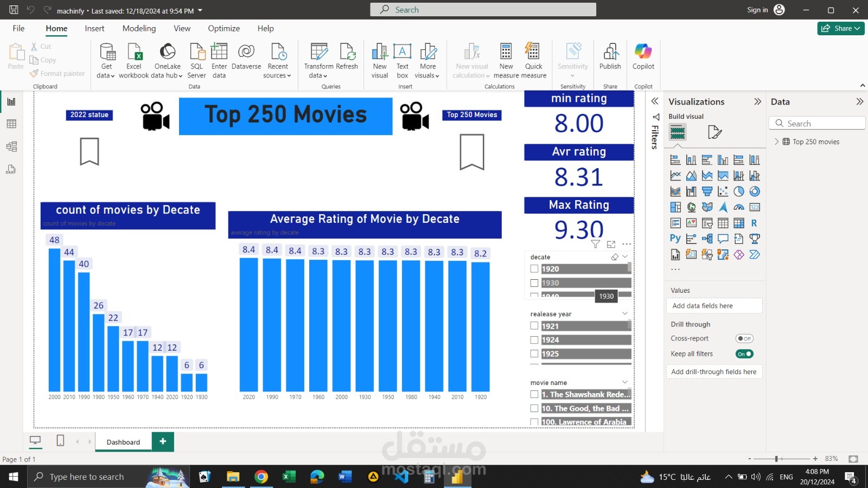Screen dimensions: 868x488
Task: Check the 1930 decate checkbox
Action: [534, 283]
